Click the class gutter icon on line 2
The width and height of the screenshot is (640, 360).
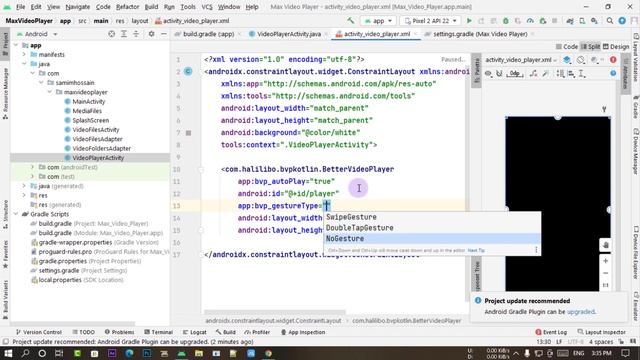(x=188, y=71)
